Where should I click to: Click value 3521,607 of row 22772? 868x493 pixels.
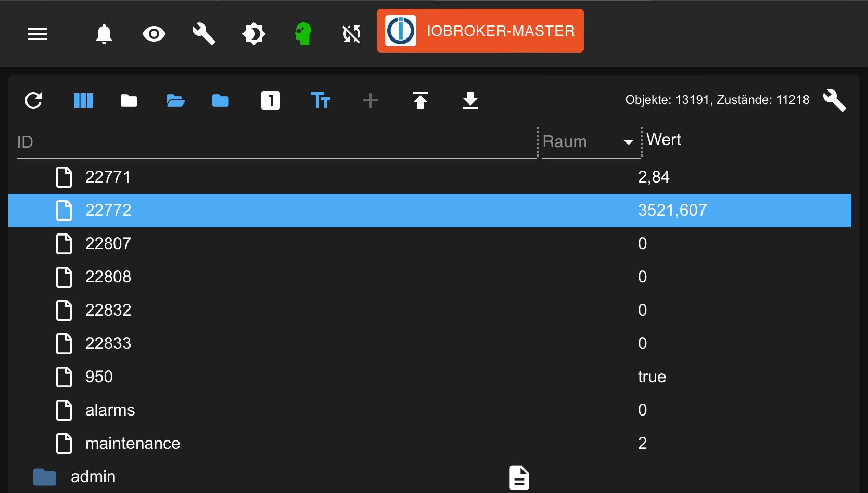[x=672, y=211]
